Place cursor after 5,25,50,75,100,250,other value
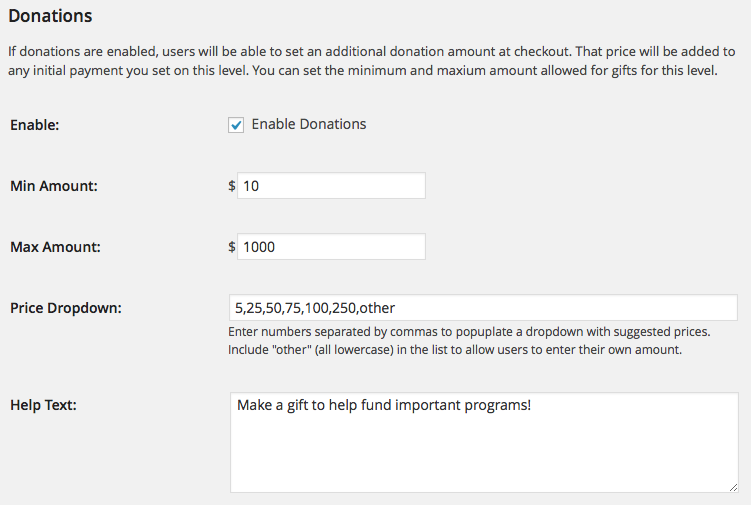 click(396, 308)
